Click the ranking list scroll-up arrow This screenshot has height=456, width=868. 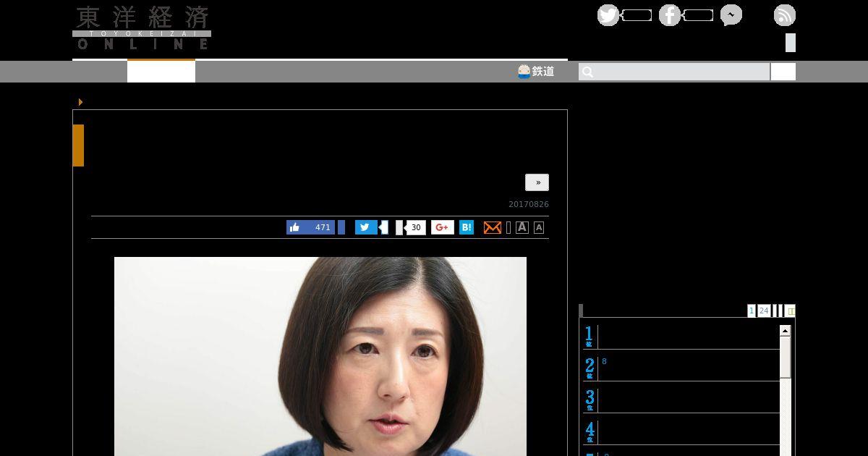pyautogui.click(x=786, y=331)
